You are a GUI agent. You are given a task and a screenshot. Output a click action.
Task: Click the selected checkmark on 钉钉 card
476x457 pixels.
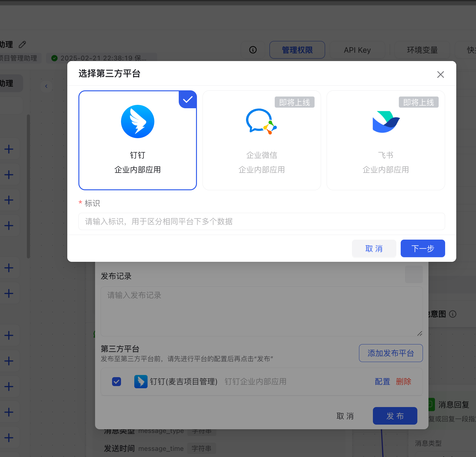click(188, 100)
